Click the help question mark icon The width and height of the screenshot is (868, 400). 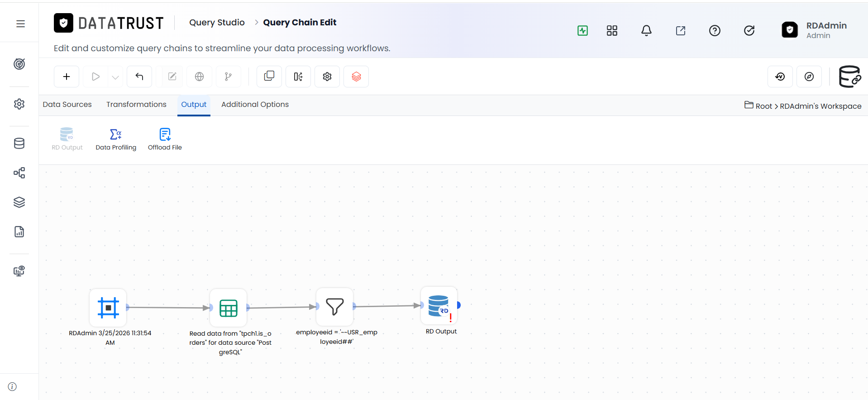[x=715, y=30]
